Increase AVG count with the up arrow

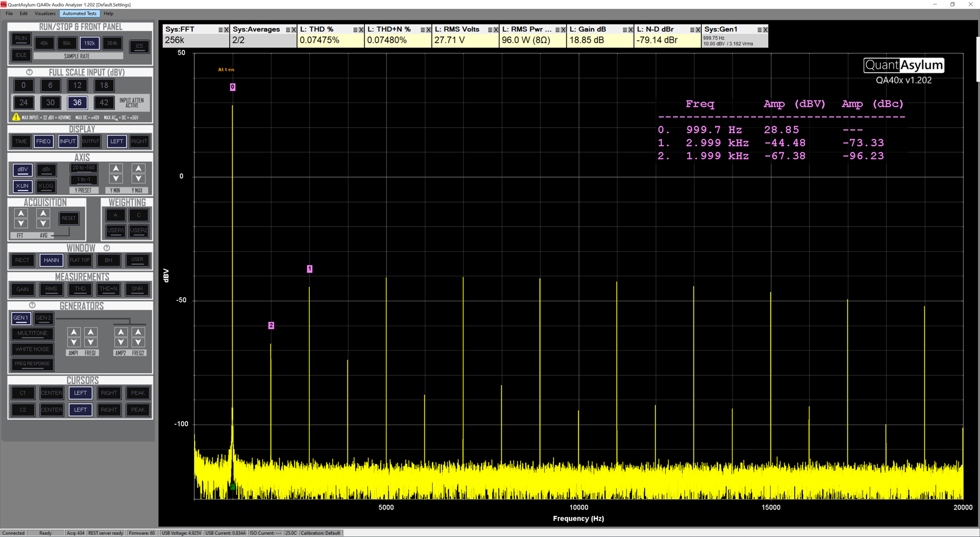click(x=43, y=213)
